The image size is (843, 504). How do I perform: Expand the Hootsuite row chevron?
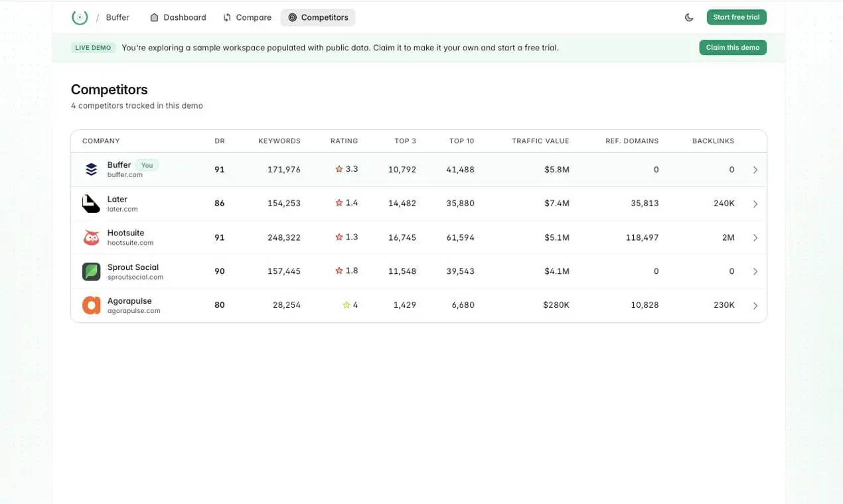click(755, 237)
